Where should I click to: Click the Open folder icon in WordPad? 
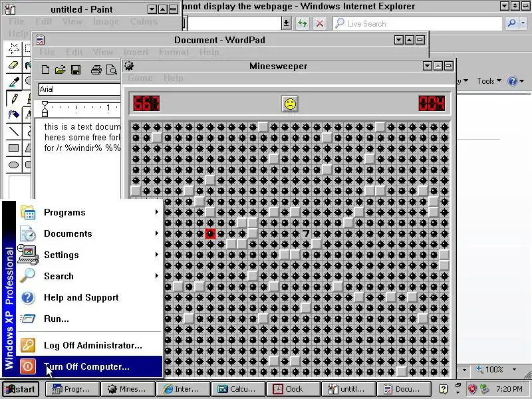pyautogui.click(x=60, y=70)
